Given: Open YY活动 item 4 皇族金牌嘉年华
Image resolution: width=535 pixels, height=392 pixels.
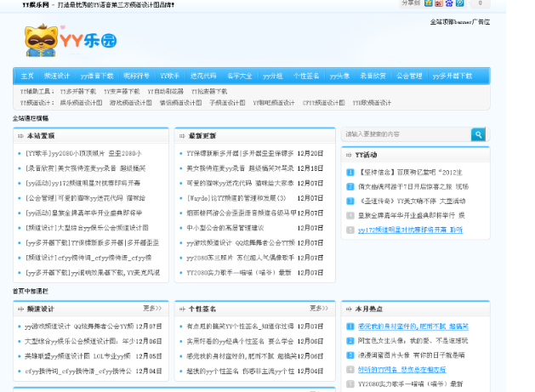Looking at the screenshot, I should pyautogui.click(x=412, y=215).
